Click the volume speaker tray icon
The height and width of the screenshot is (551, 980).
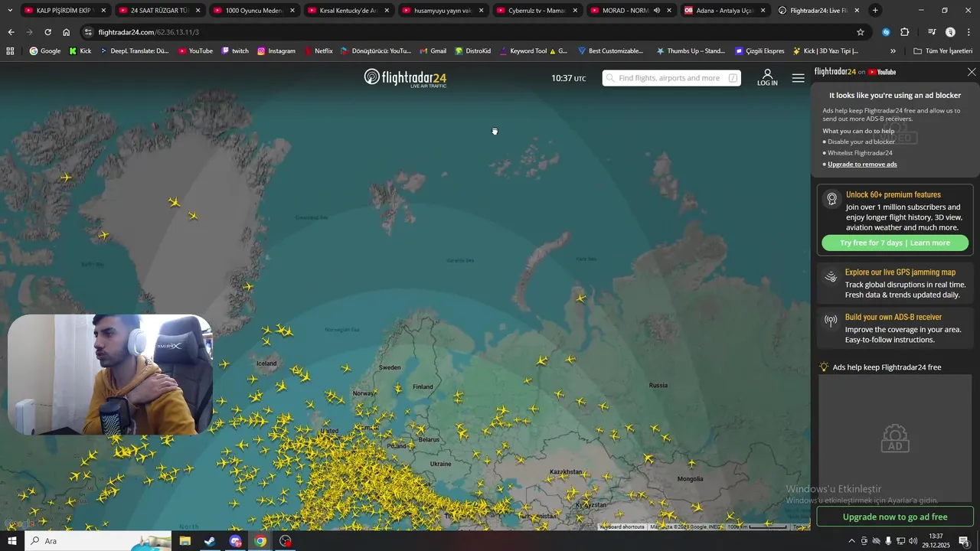(913, 541)
